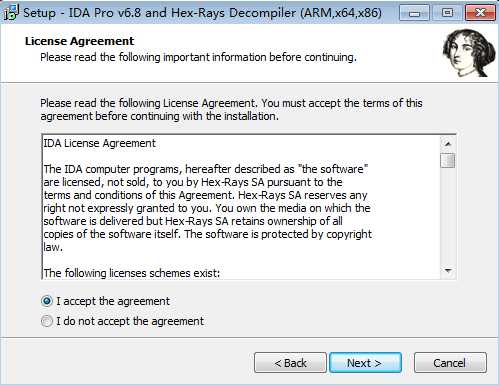Click the 'The following licenses schemes exist:' line
Screen dimensions: 499x385
132,273
